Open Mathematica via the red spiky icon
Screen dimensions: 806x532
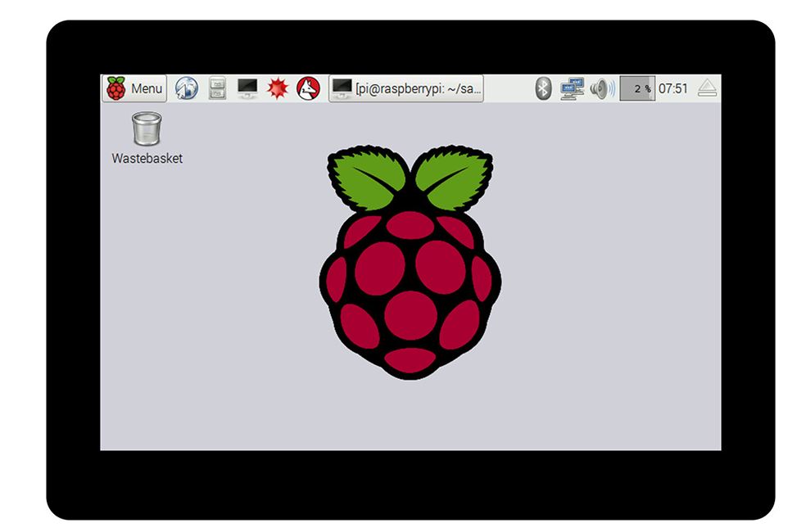(278, 88)
